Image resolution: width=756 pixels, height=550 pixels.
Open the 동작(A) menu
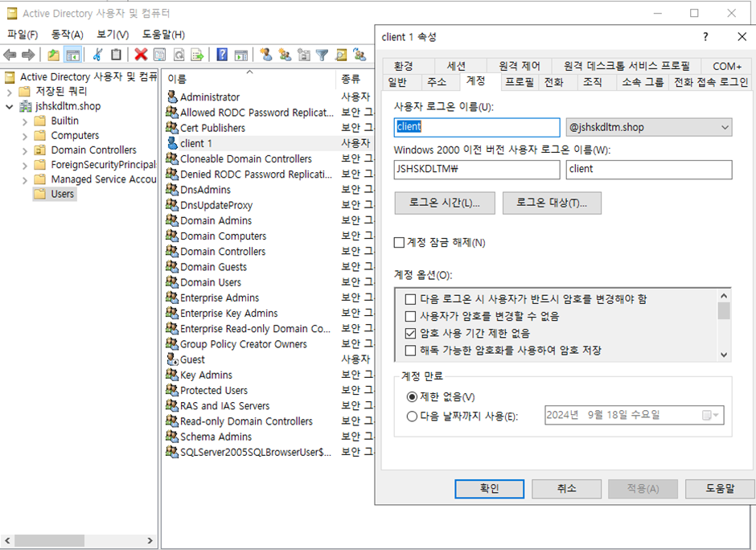[x=67, y=35]
